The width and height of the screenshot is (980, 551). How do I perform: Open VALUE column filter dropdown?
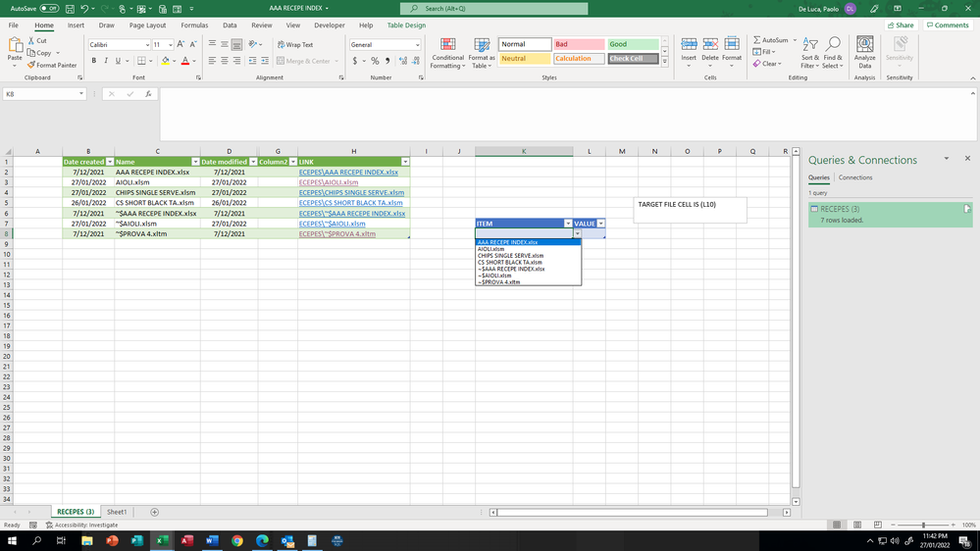click(x=600, y=224)
